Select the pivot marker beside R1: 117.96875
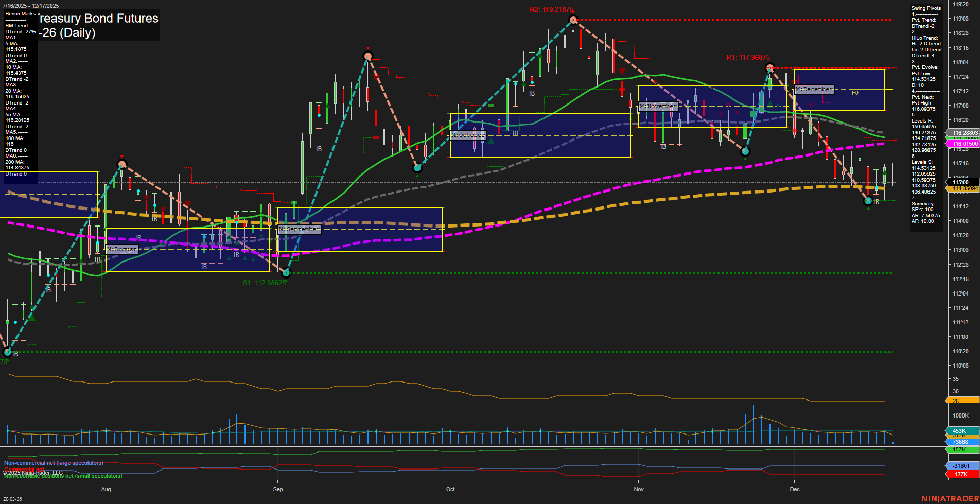Screen dimensions: 980x504 tap(770, 67)
